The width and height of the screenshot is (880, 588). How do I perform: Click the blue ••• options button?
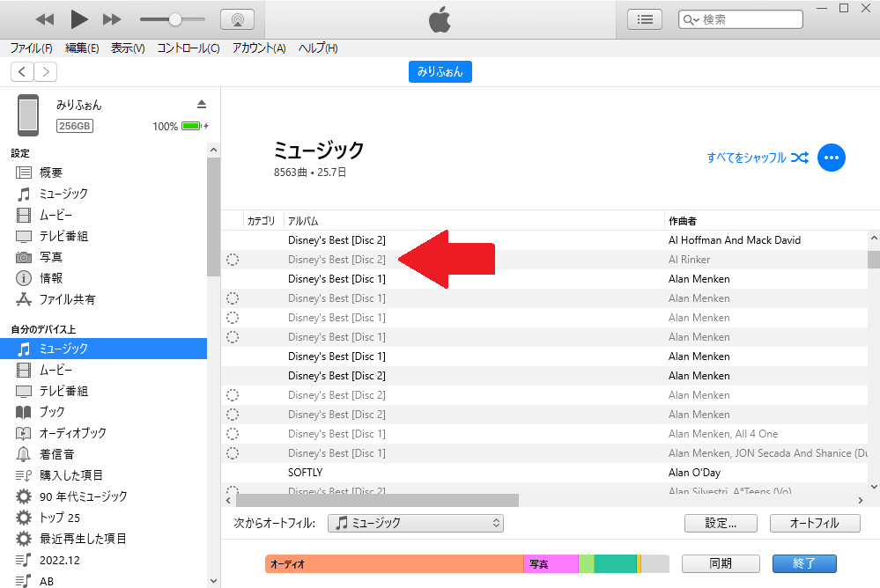pyautogui.click(x=831, y=158)
